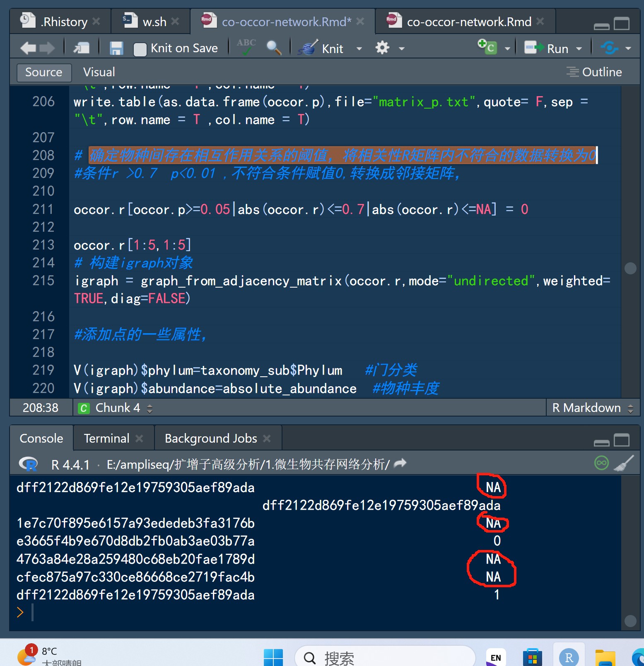View current working directory arrow icon
Viewport: 644px width, 666px height.
tap(400, 463)
